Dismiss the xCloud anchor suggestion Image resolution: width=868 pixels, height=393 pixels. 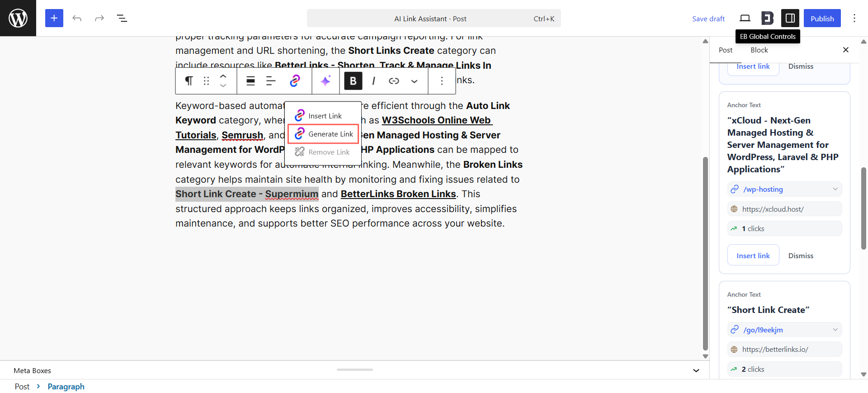[801, 256]
